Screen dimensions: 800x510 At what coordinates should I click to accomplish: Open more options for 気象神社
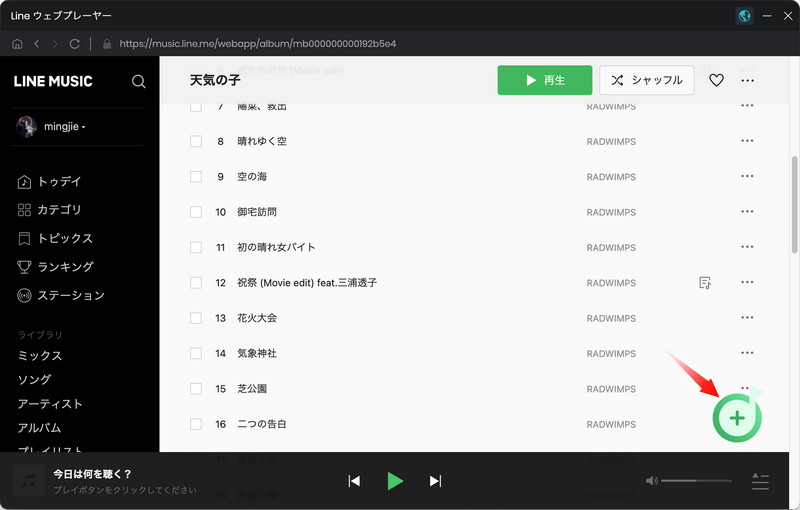pos(747,353)
